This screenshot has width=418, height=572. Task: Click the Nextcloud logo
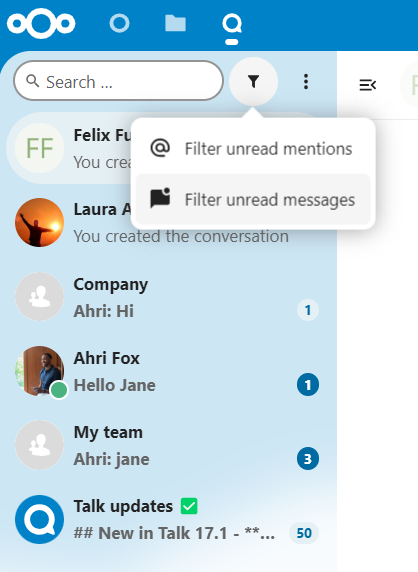tap(41, 24)
